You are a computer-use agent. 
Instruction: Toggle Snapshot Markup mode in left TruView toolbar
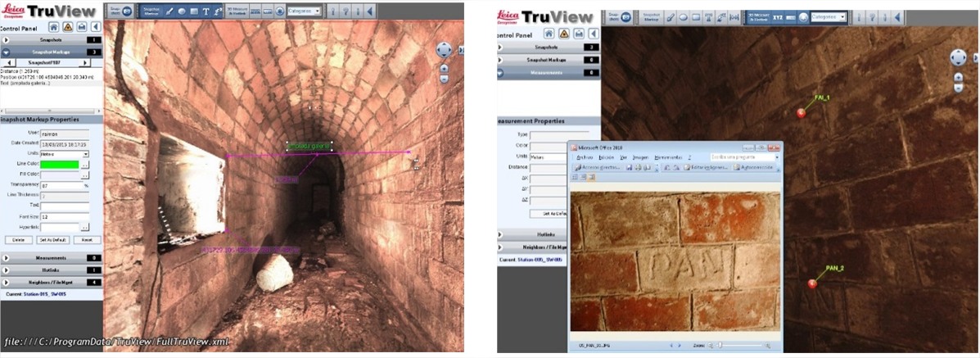[x=151, y=11]
